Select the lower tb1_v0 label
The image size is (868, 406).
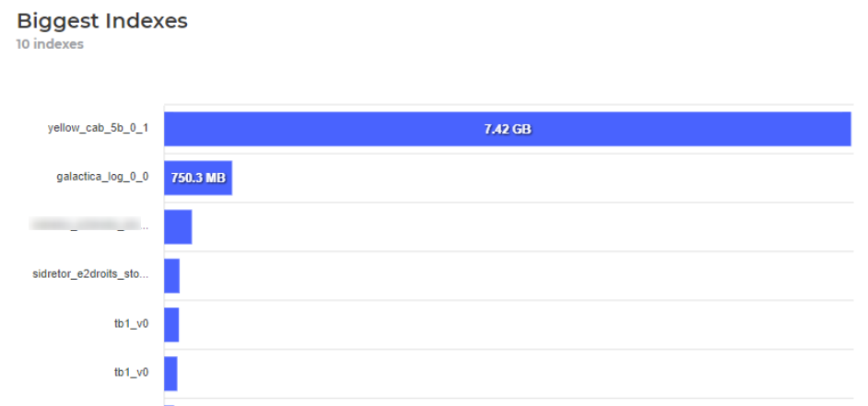tap(125, 373)
